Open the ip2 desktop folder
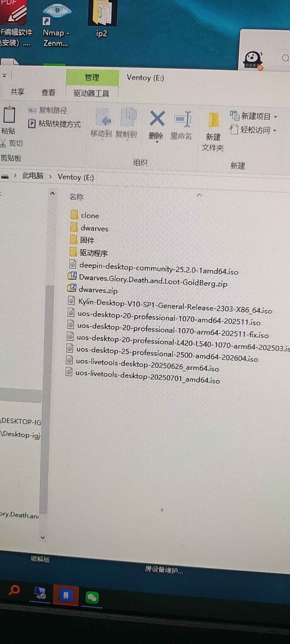290x644 pixels. 102,19
